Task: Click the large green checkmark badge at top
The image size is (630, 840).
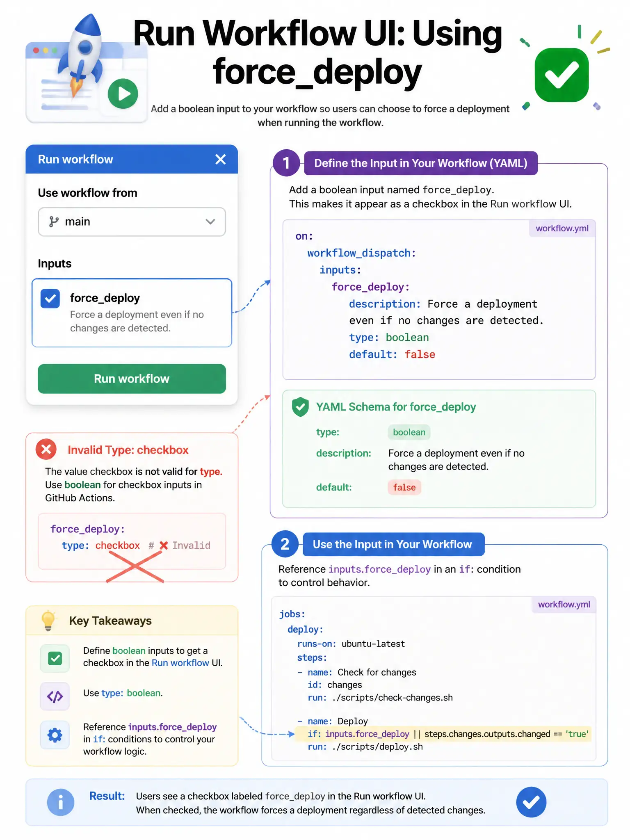Action: pos(562,75)
